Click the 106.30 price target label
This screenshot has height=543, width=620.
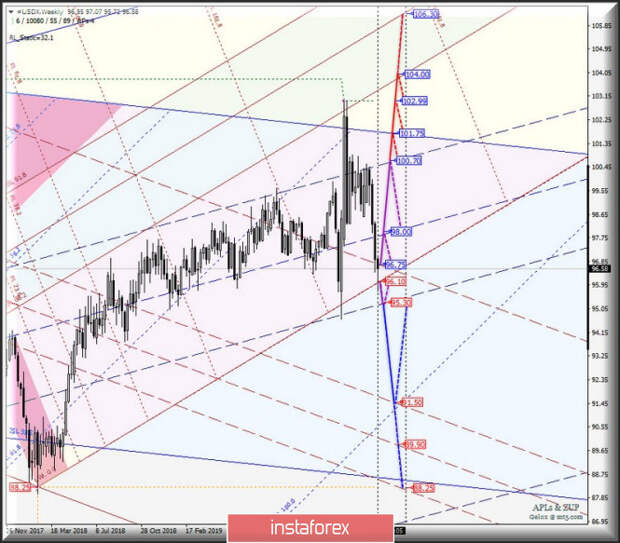(426, 14)
